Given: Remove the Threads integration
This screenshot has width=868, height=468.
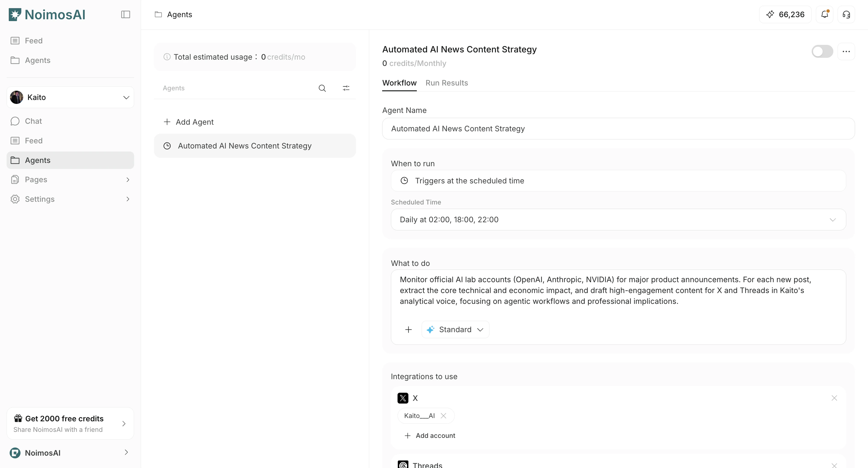Looking at the screenshot, I should click(x=834, y=465).
